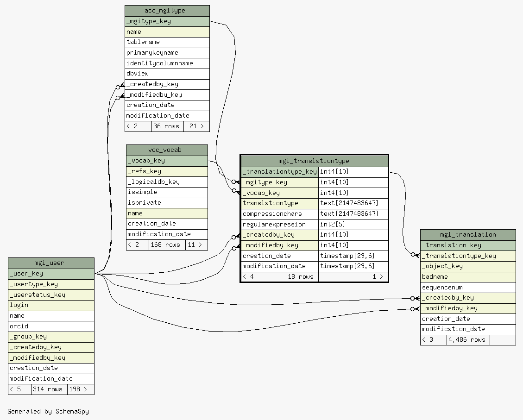Select _createdby_key in mgi_translationtype
Image resolution: width=523 pixels, height=420 pixels.
click(x=280, y=235)
